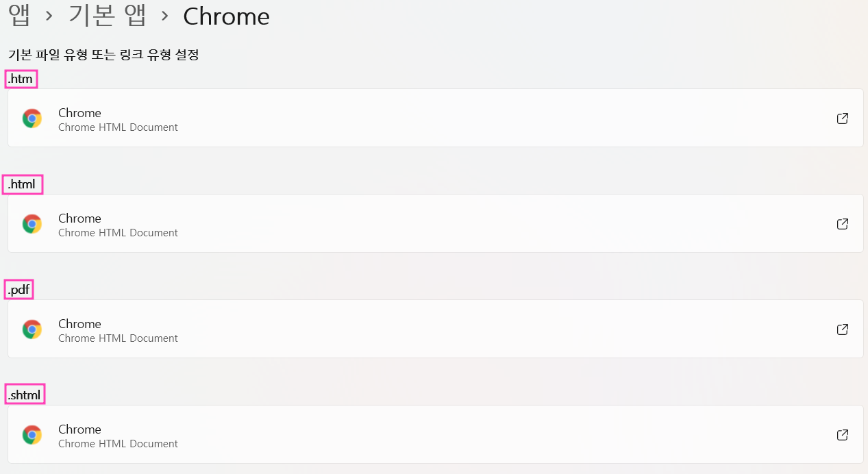
Task: Open the app chooser icon for .htm
Action: click(x=843, y=118)
